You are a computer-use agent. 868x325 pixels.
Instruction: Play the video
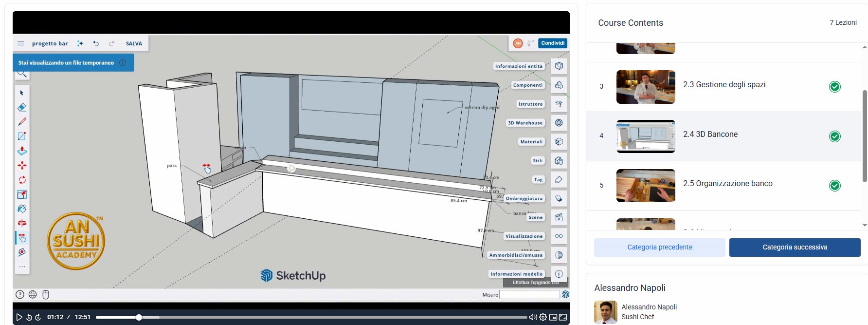(x=19, y=317)
